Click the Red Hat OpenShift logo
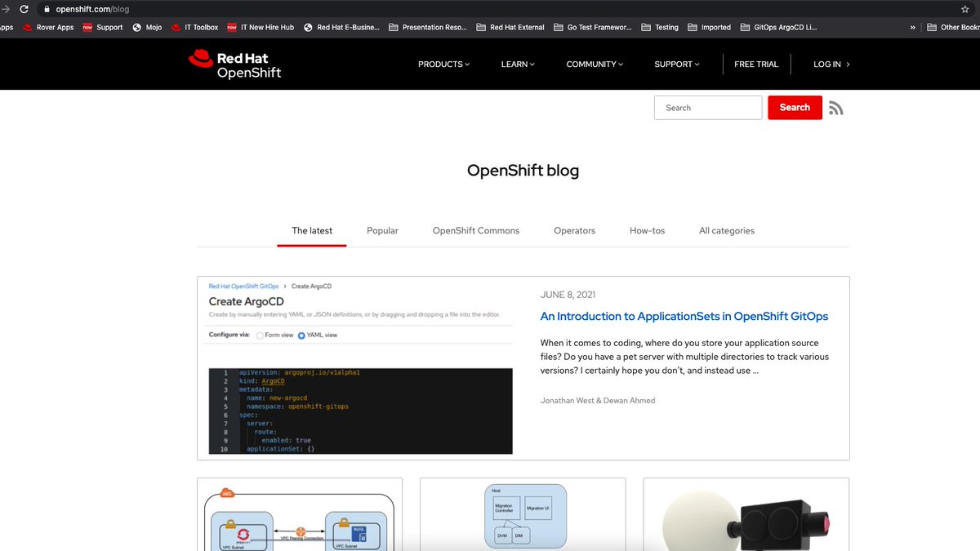Image resolution: width=980 pixels, height=551 pixels. [235, 64]
